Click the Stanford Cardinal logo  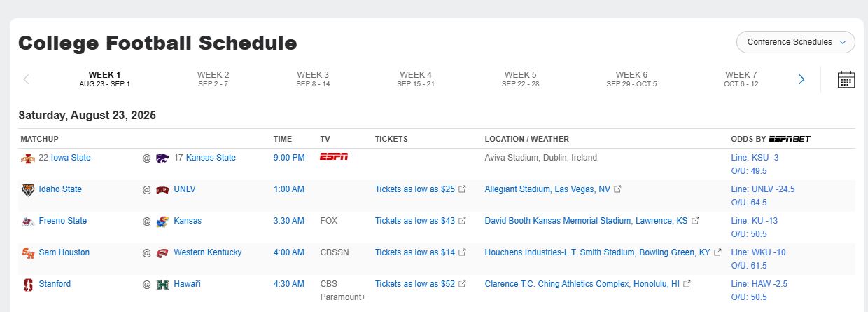27,285
